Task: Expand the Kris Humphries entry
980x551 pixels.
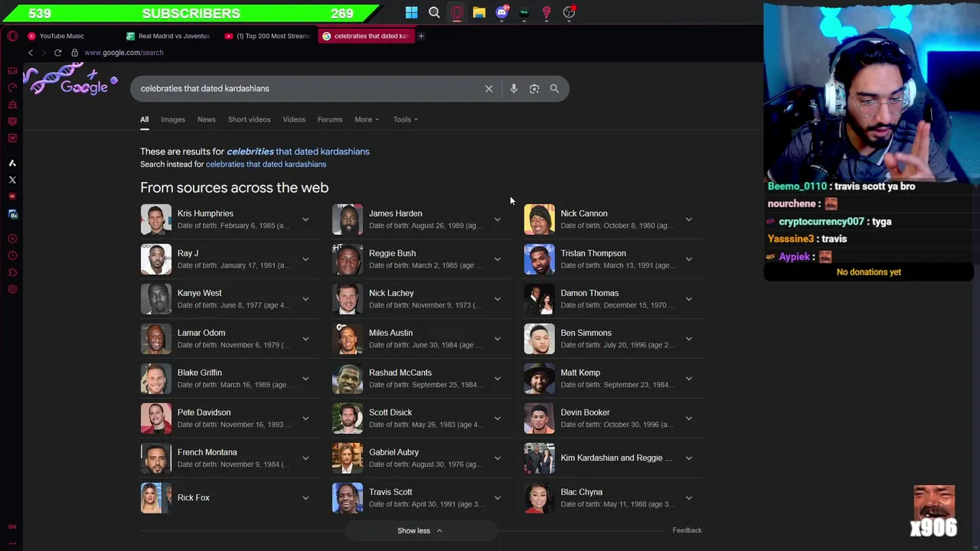Action: pyautogui.click(x=305, y=220)
